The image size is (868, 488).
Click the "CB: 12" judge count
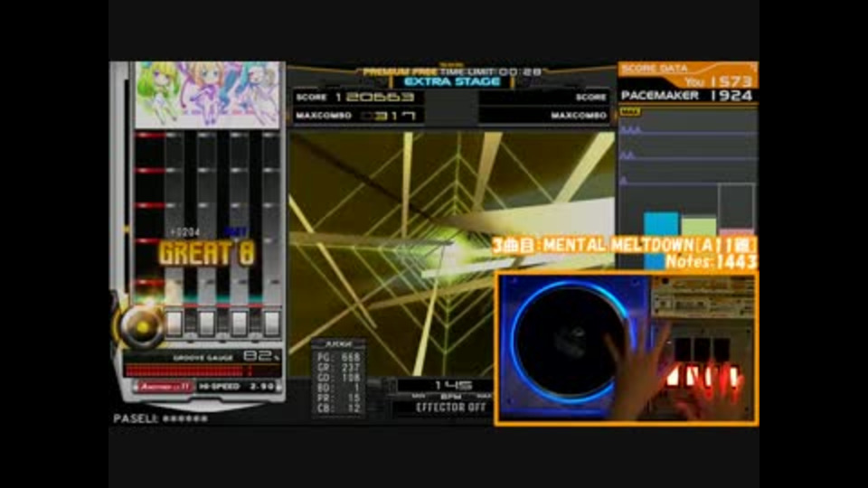click(339, 408)
